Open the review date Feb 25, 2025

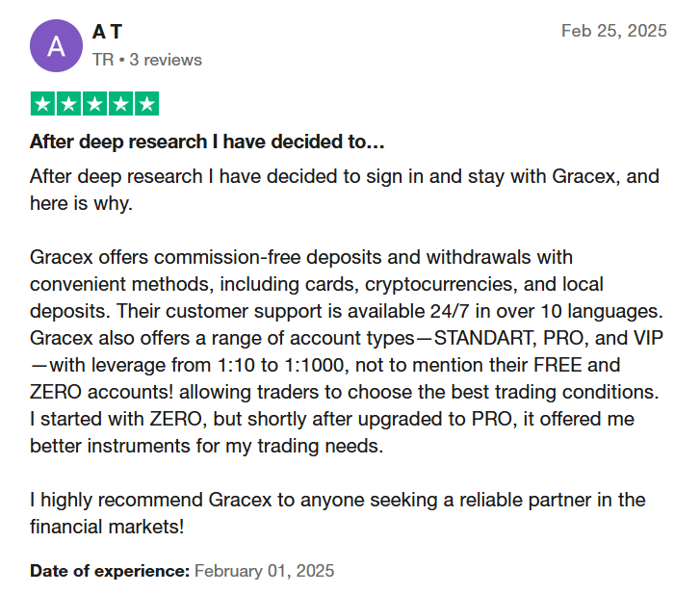(x=614, y=31)
